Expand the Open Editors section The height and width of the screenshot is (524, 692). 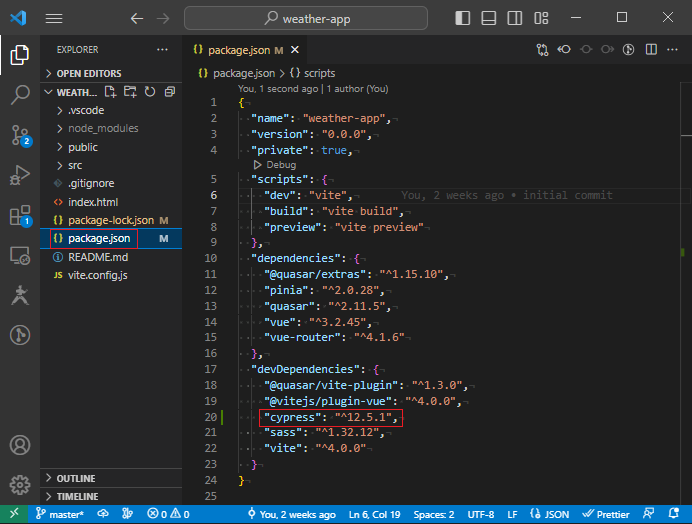coord(111,73)
